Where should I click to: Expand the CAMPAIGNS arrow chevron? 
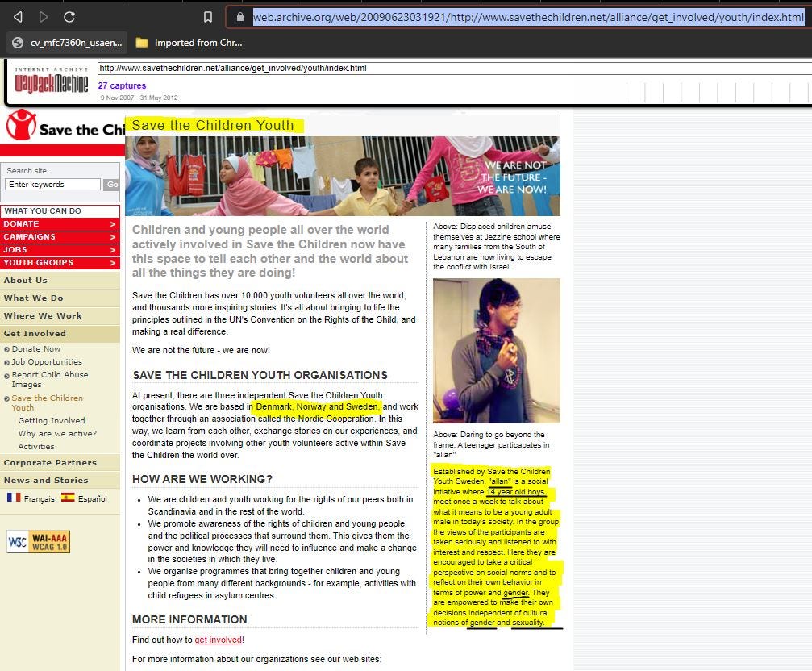112,237
